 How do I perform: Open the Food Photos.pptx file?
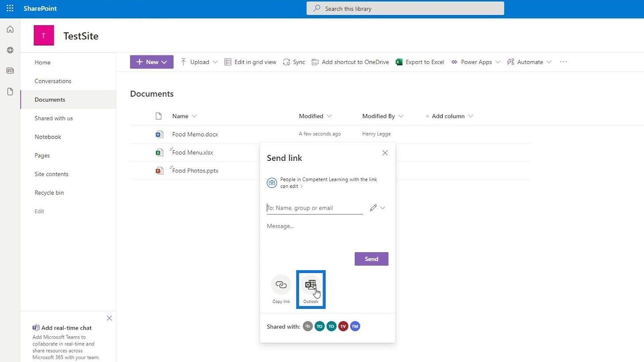pyautogui.click(x=195, y=171)
